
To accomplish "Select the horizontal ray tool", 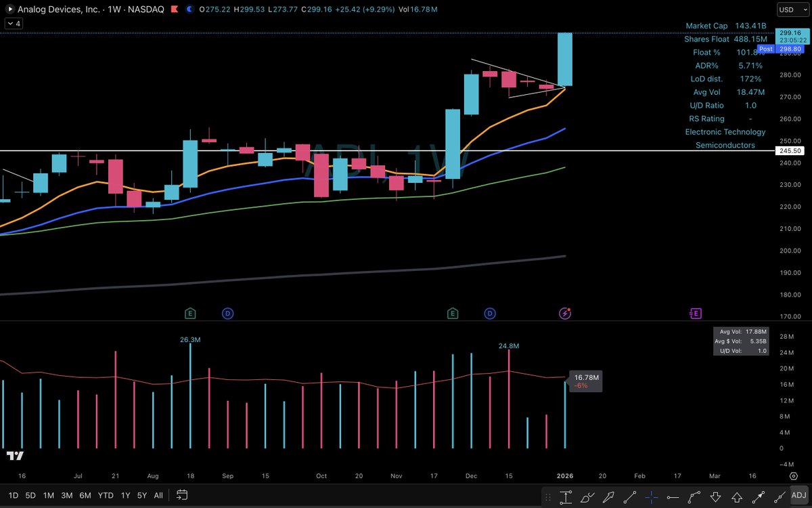I will pos(673,497).
